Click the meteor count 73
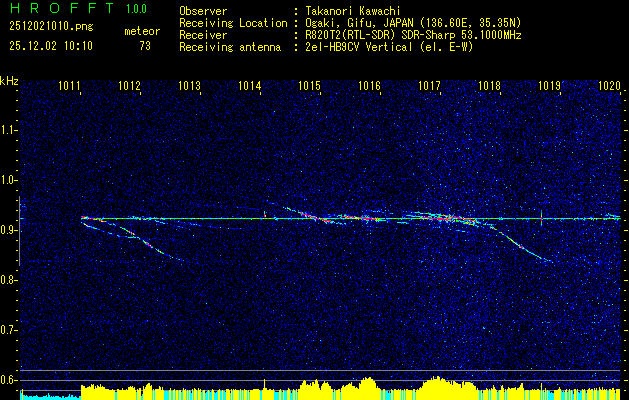629x400 pixels. tap(145, 46)
